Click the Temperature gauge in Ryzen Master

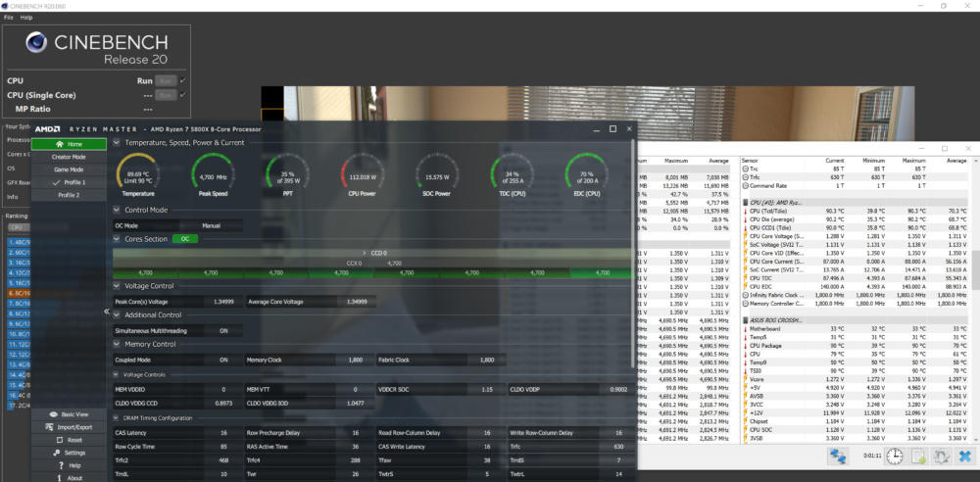coord(138,176)
